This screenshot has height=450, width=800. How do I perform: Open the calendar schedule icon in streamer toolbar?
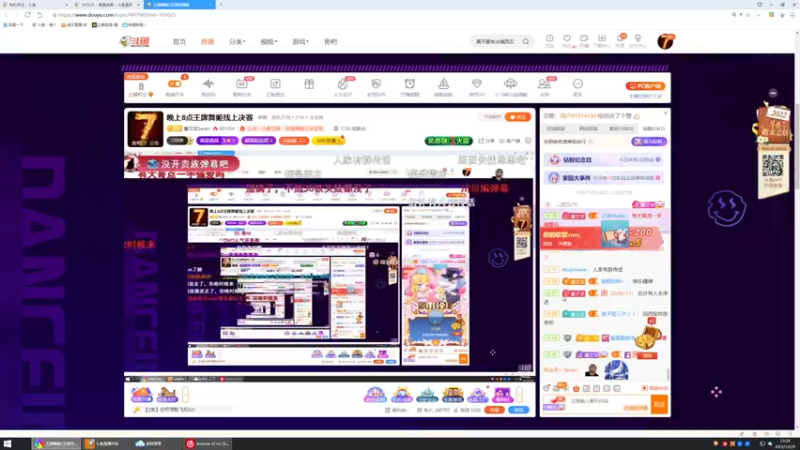click(241, 84)
